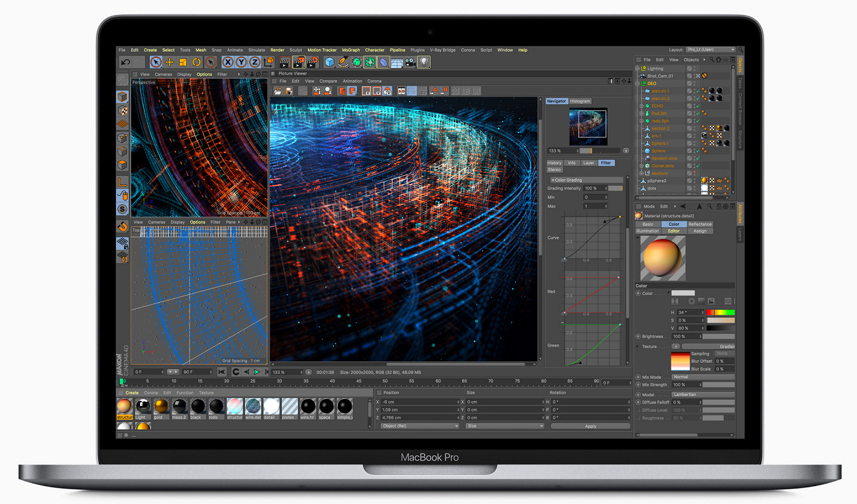
Task: Switch to the Histogram tab
Action: click(579, 101)
